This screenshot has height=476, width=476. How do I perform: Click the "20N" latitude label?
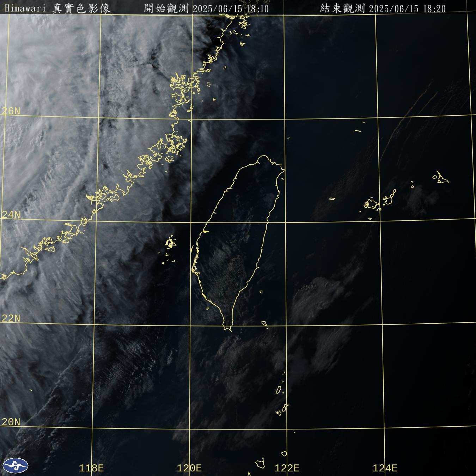coord(11,422)
